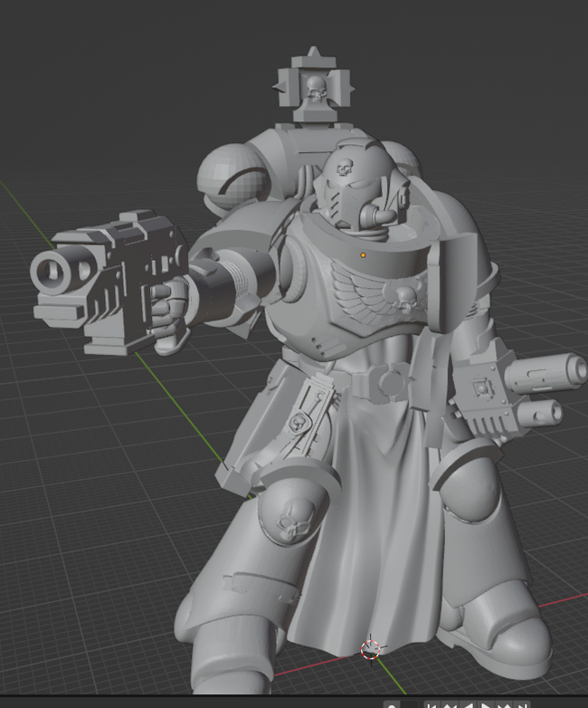Select the orange object origin point

click(x=364, y=255)
